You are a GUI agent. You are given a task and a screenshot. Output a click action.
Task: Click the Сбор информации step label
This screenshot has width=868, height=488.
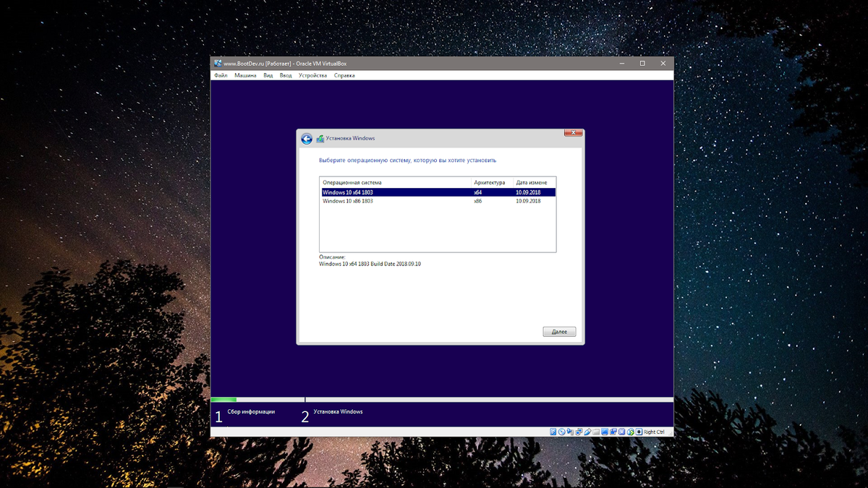click(x=251, y=412)
